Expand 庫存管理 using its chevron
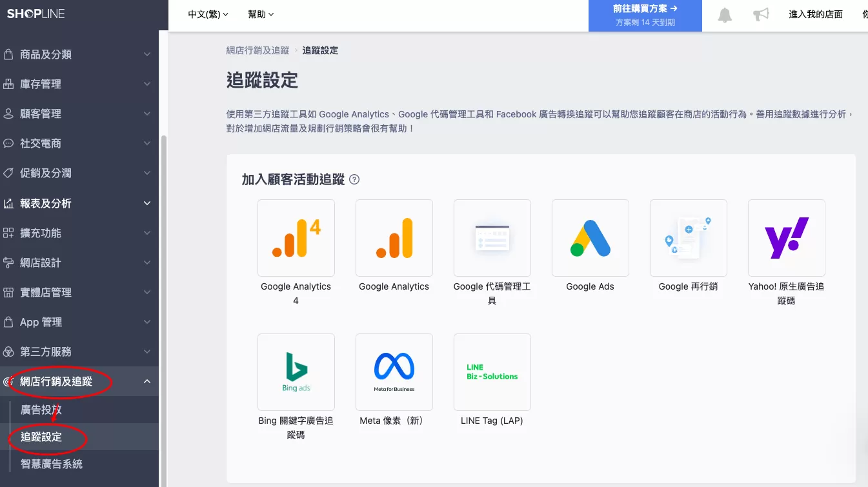Viewport: 868px width, 487px height. point(147,84)
